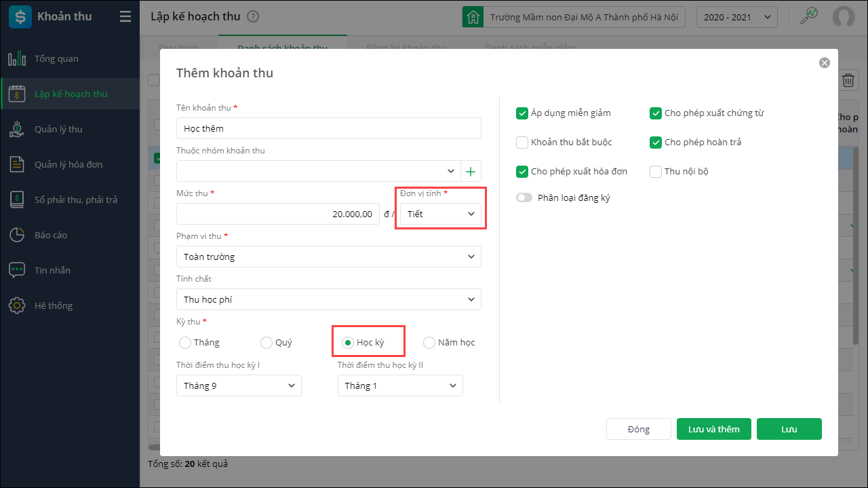868x488 pixels.
Task: Open the school year 2020 - 2021 dropdown
Action: point(736,17)
